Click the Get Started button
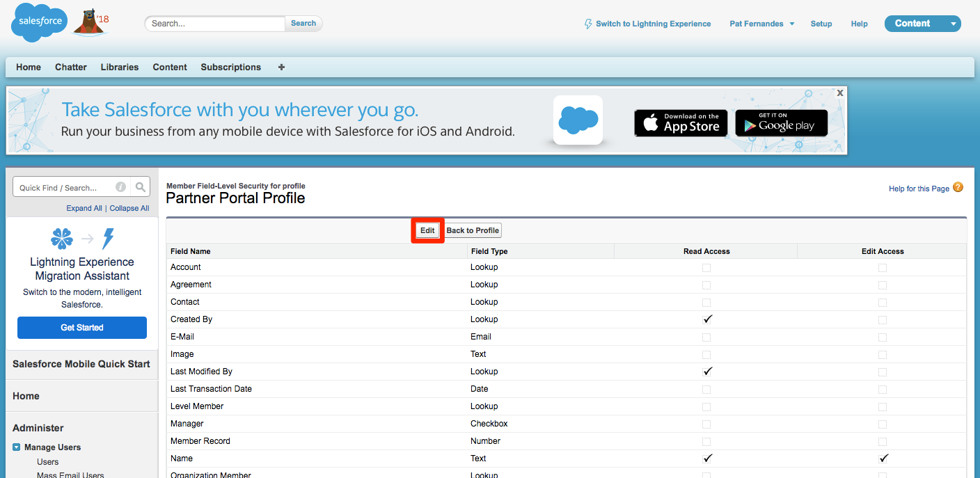Screen dimensions: 980x478 (82, 328)
